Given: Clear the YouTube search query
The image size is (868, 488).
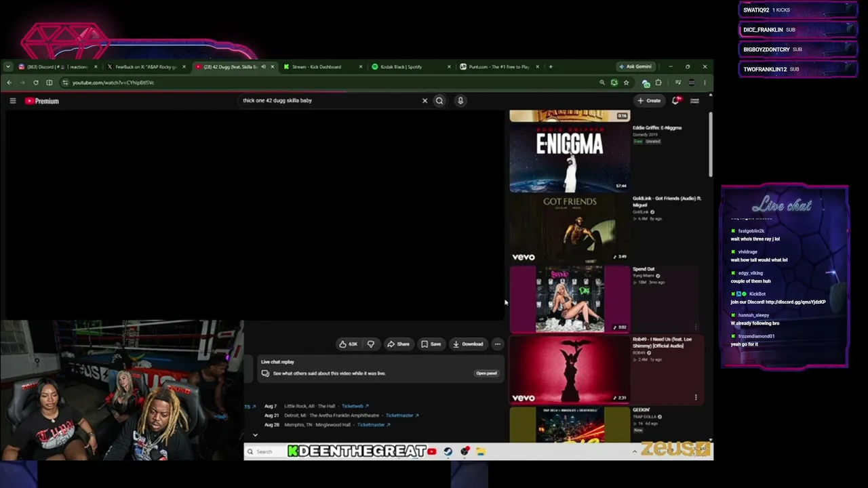Looking at the screenshot, I should pos(425,101).
